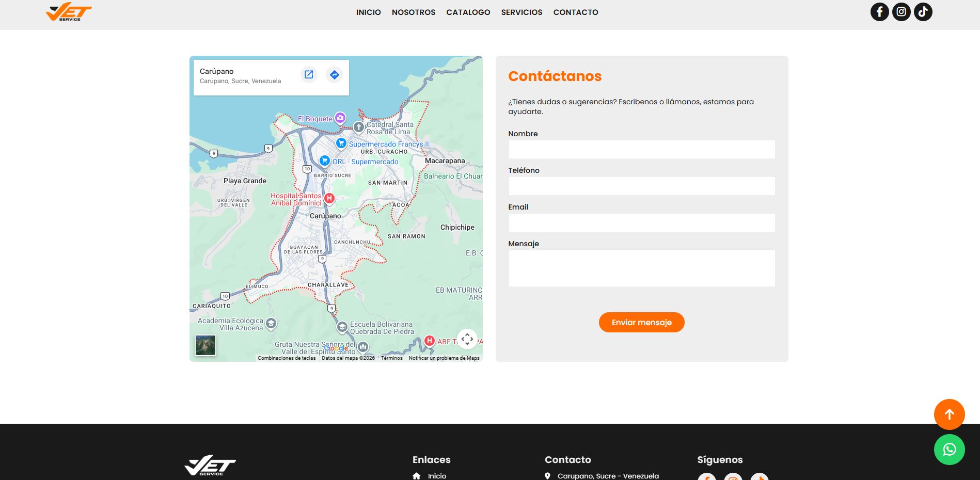Open the Términos link on map
The height and width of the screenshot is (480, 980).
(x=392, y=358)
